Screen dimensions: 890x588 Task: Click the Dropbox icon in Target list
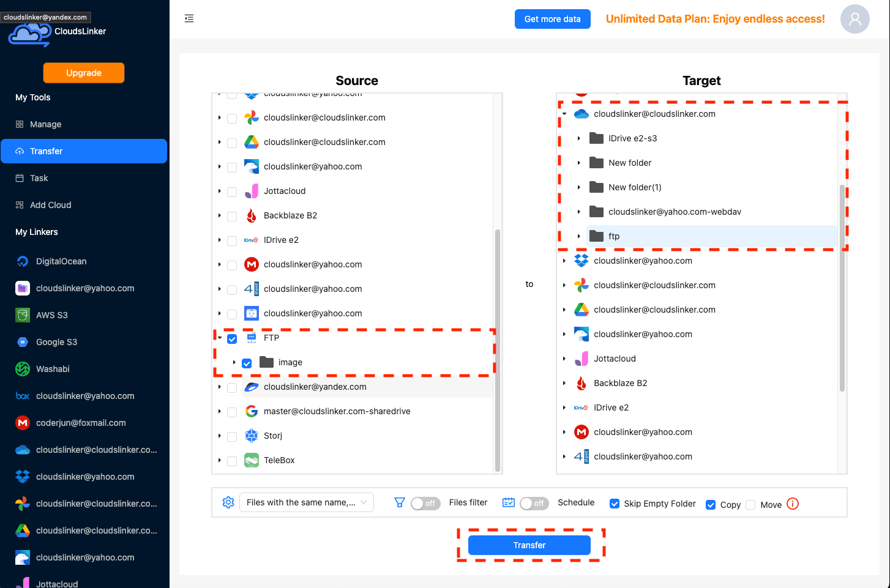click(x=581, y=261)
